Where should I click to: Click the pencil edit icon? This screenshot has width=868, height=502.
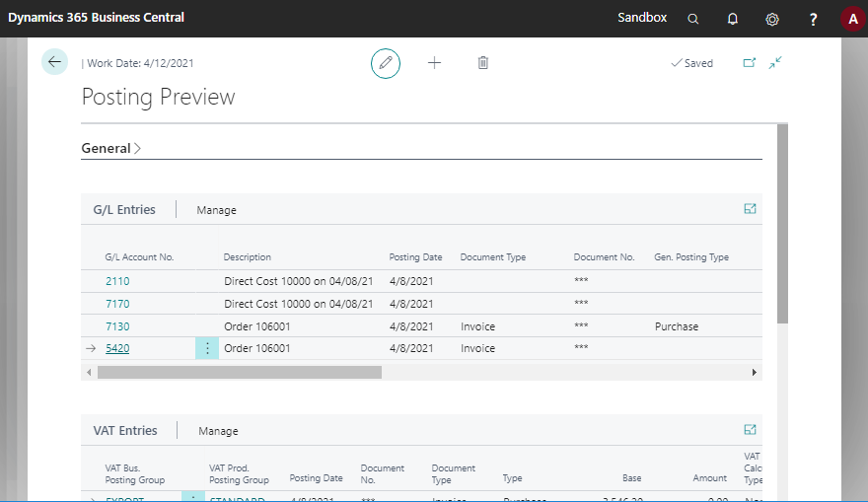pos(386,63)
